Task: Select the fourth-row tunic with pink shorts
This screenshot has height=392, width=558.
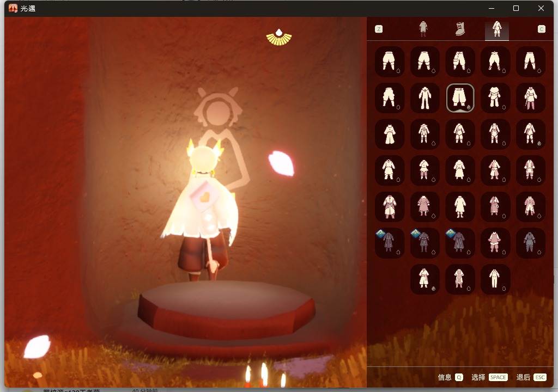Action: [424, 170]
